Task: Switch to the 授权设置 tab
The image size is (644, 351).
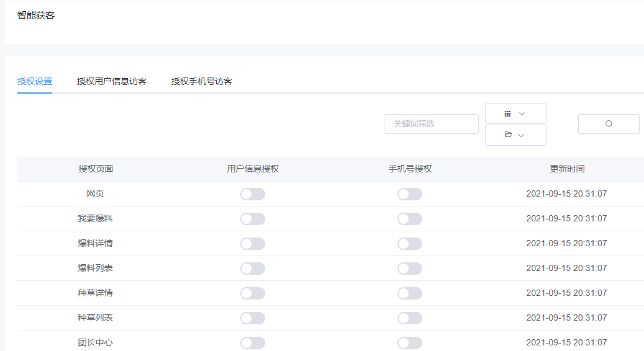Action: tap(35, 81)
